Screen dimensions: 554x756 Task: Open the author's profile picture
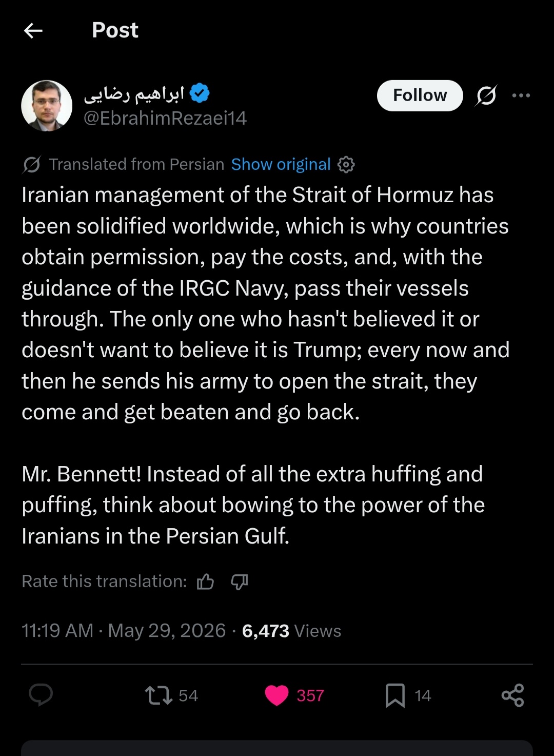(x=47, y=106)
